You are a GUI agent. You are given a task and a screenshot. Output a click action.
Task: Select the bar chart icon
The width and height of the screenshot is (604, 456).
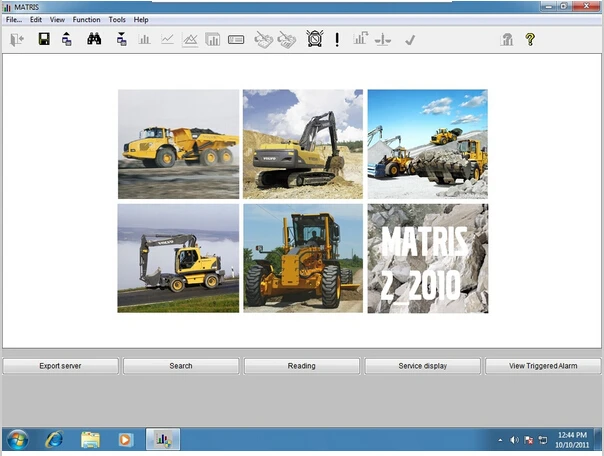[144, 39]
